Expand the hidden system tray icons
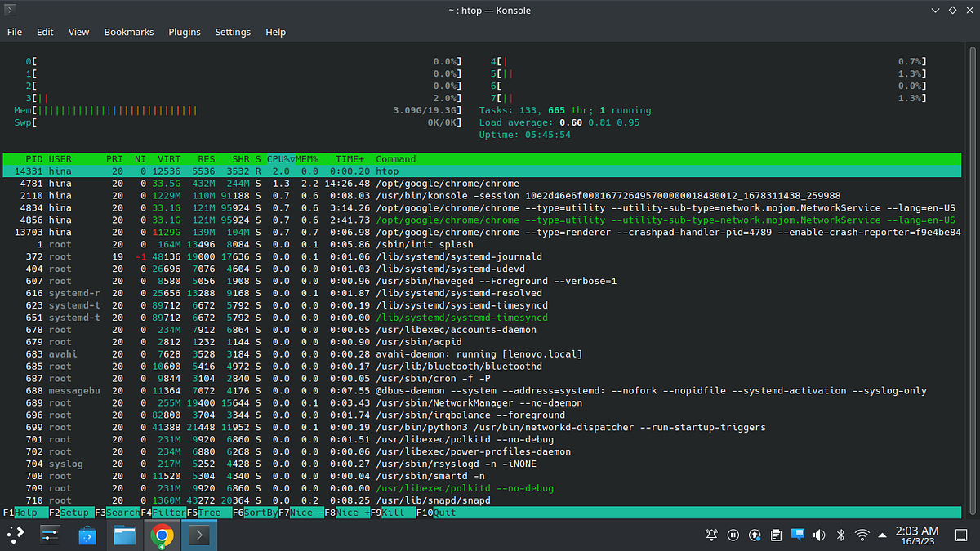The height and width of the screenshot is (551, 980). click(882, 535)
